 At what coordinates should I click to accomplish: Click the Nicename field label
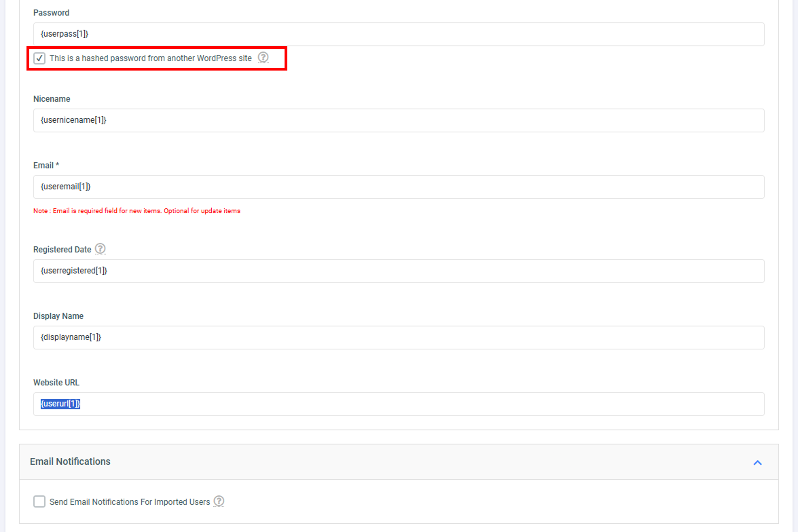52,99
